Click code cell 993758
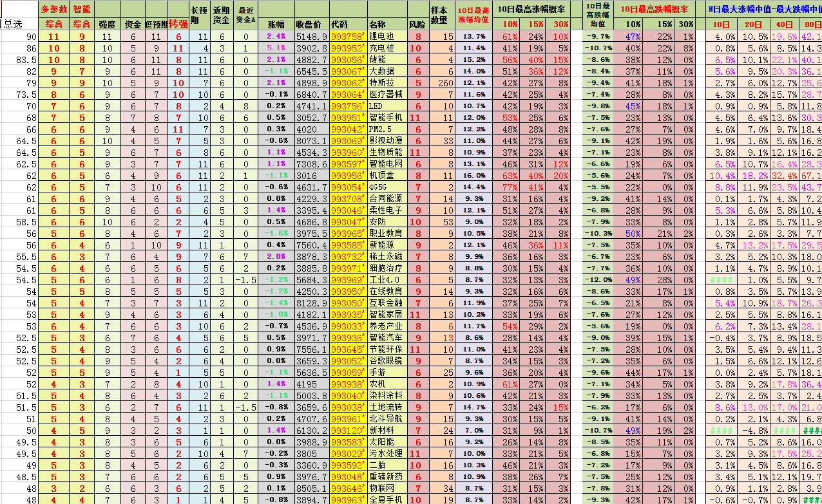 pyautogui.click(x=349, y=37)
